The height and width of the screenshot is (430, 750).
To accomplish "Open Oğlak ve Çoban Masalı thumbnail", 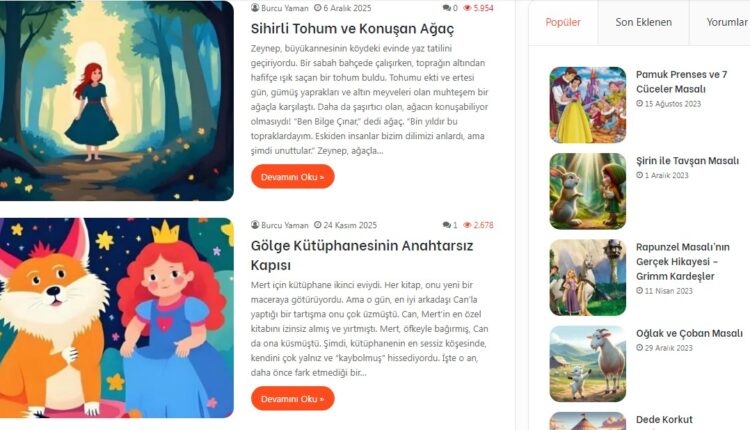I will click(x=588, y=364).
